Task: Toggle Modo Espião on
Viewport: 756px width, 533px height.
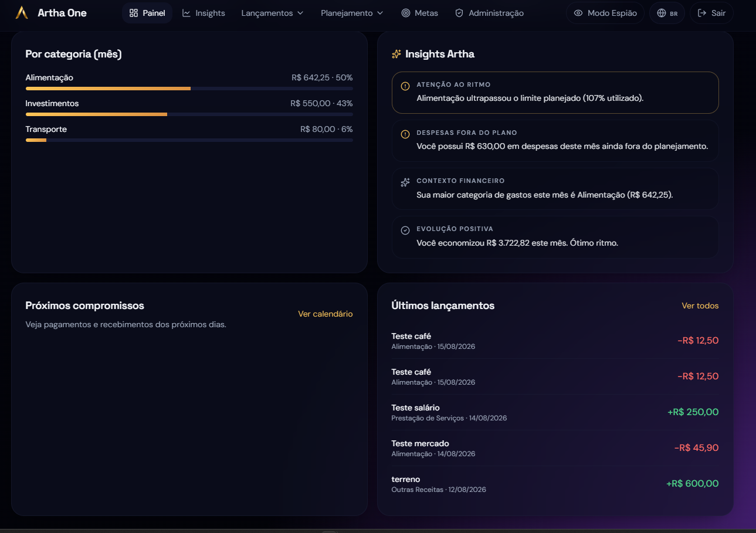Action: (x=605, y=13)
